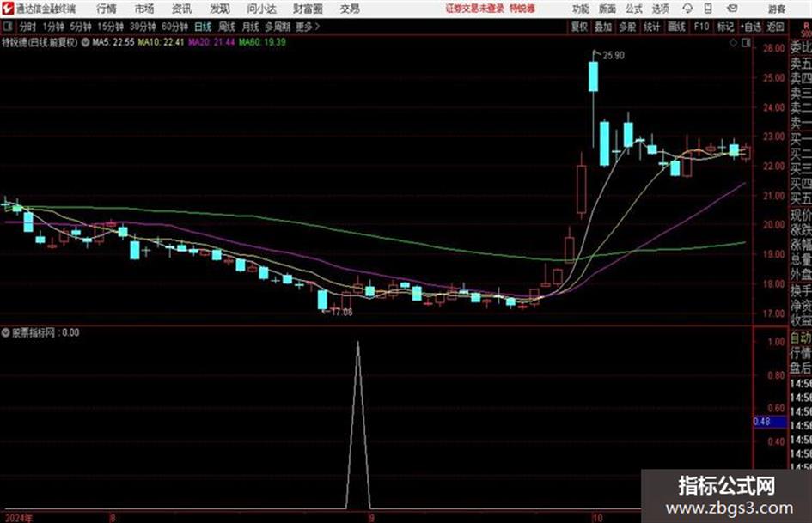Click the 返回 back button
This screenshot has height=523, width=812.
click(x=775, y=27)
